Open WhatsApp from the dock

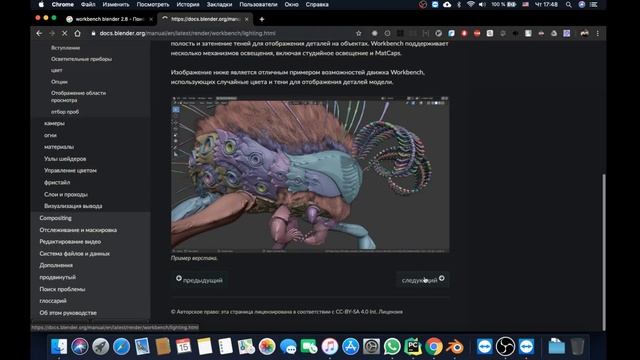tap(392, 347)
